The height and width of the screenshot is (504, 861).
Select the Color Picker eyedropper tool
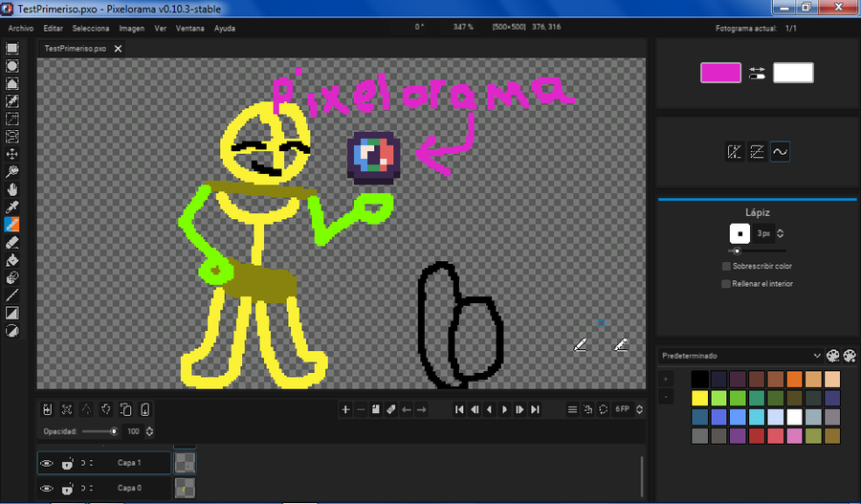(12, 207)
